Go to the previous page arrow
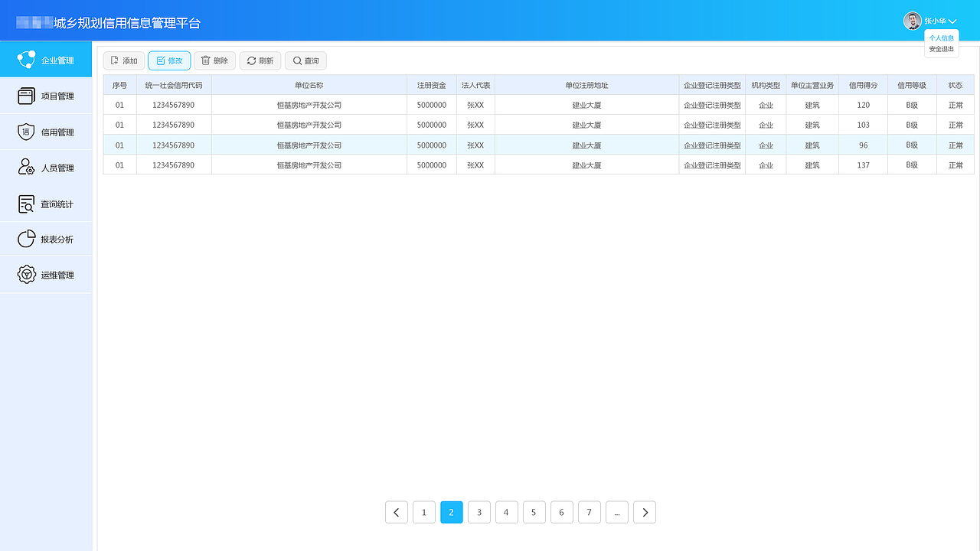 396,512
